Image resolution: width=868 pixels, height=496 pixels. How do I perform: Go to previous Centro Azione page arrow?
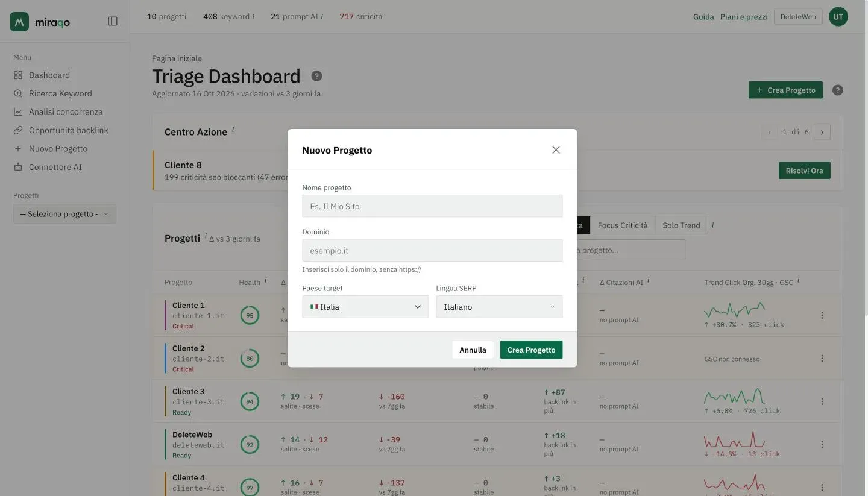coord(770,132)
